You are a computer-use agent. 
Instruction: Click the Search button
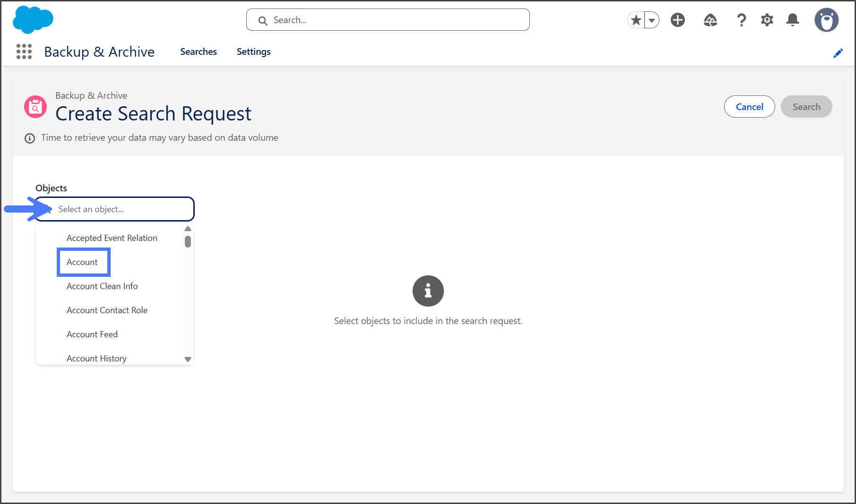806,107
